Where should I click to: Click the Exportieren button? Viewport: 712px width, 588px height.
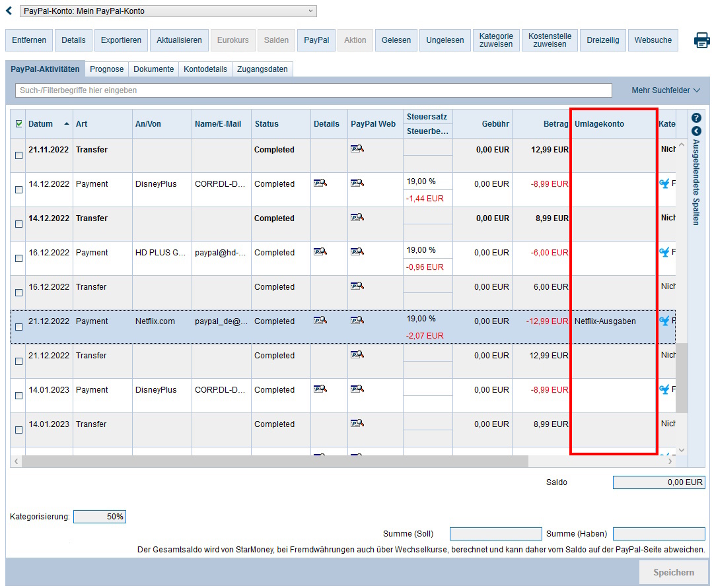(x=121, y=40)
